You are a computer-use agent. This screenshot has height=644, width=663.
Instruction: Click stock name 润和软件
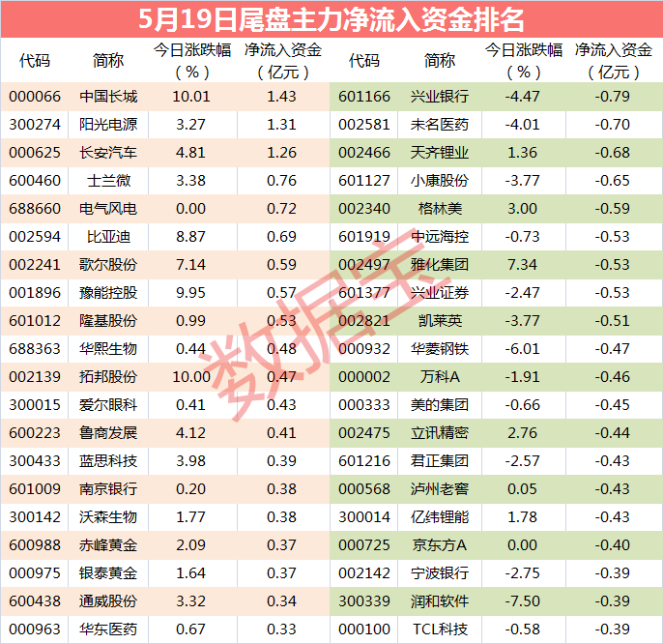(x=440, y=601)
